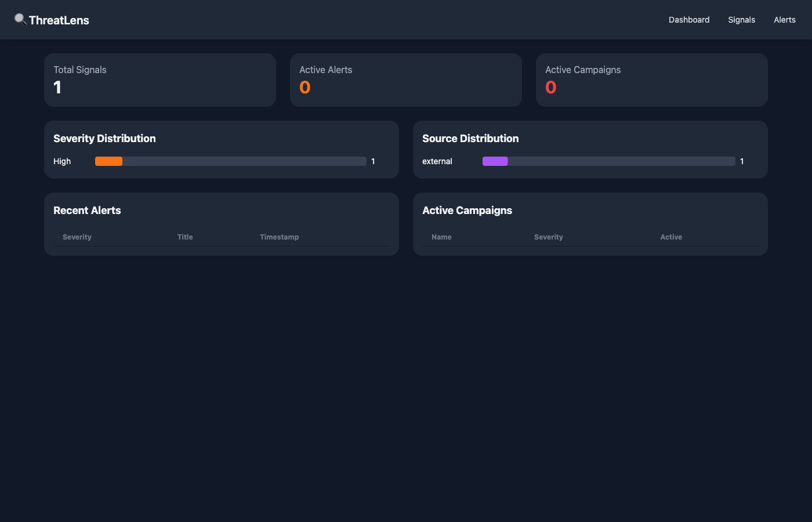Click the ThreatLens brand name

pyautogui.click(x=59, y=20)
